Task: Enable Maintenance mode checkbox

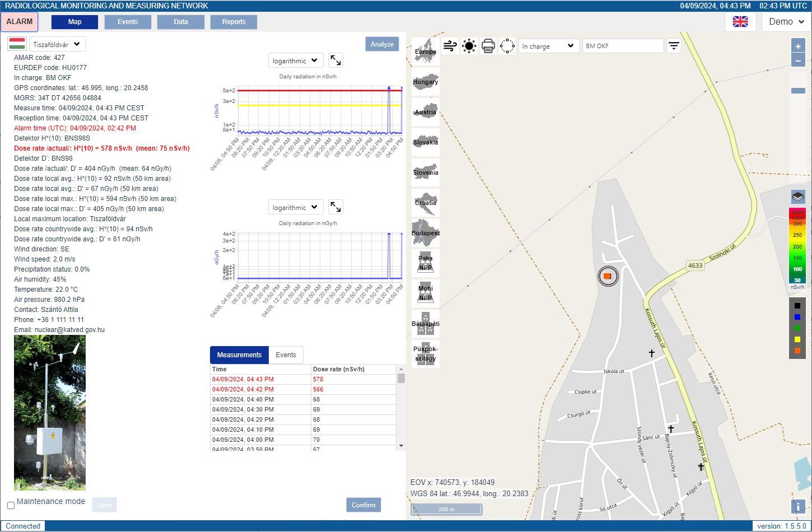Action: [x=11, y=505]
